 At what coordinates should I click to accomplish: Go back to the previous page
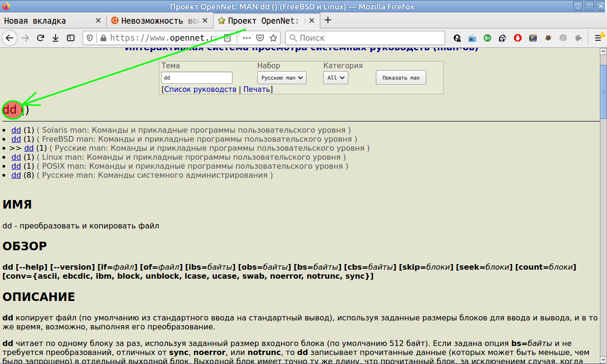tap(9, 38)
